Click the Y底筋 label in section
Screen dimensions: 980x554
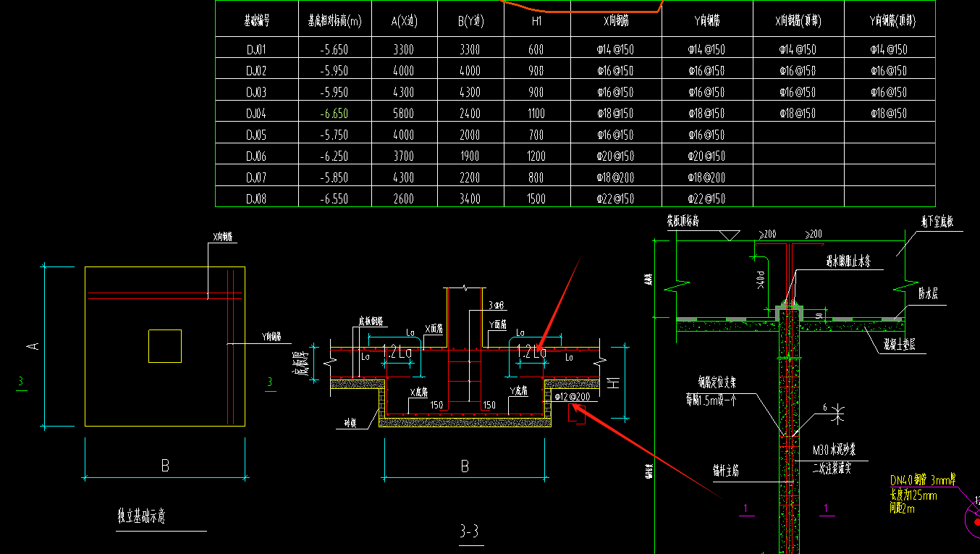pyautogui.click(x=518, y=392)
